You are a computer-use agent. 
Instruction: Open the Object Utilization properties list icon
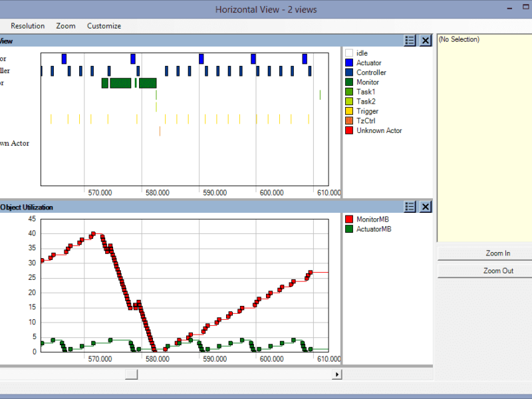409,207
